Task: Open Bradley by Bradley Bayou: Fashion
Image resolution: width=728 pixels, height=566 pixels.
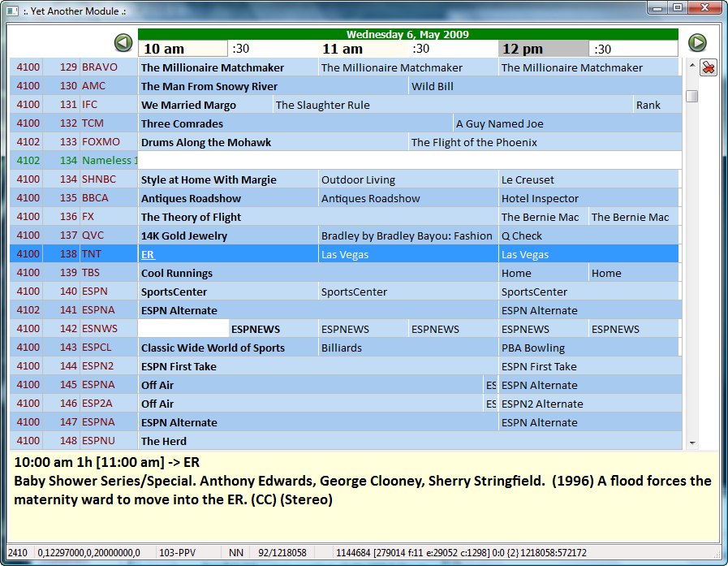Action: (x=408, y=235)
